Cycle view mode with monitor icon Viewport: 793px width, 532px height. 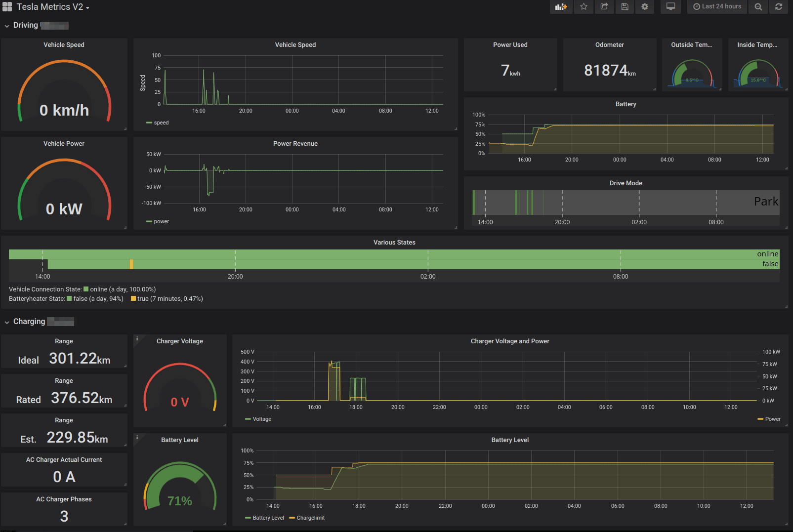[x=670, y=6]
